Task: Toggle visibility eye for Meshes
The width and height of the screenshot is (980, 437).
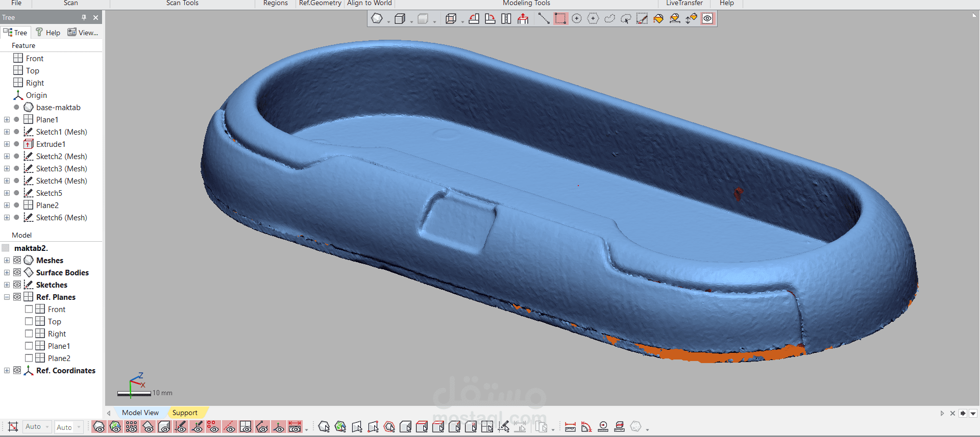Action: (17, 260)
